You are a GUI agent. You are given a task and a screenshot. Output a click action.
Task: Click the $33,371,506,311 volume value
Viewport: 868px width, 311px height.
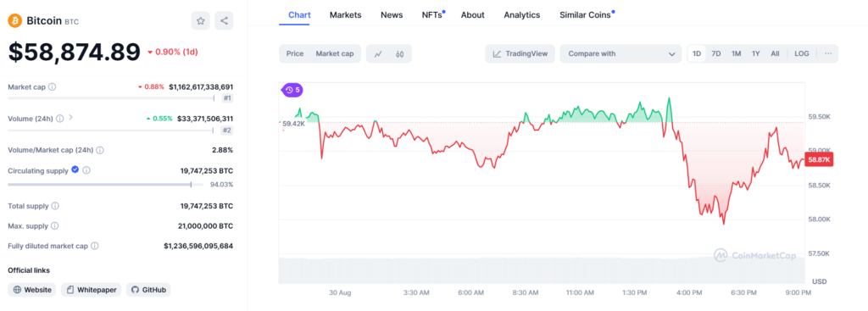tap(205, 119)
